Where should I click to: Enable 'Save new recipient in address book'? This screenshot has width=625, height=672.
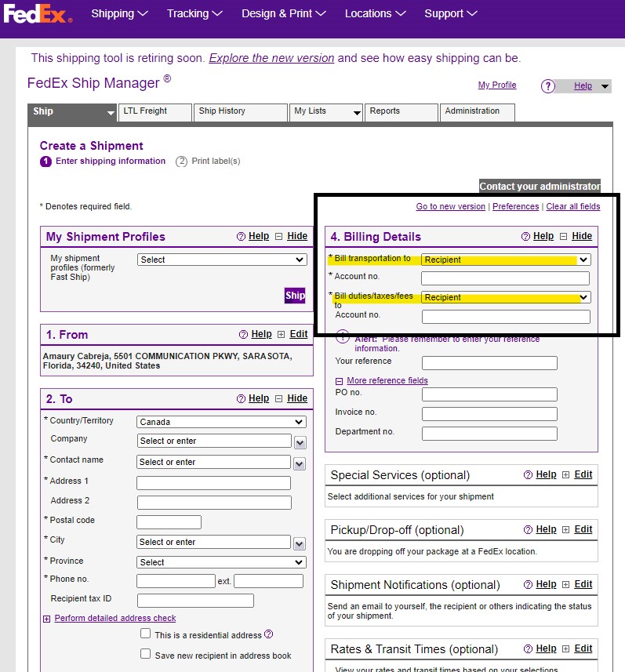145,654
